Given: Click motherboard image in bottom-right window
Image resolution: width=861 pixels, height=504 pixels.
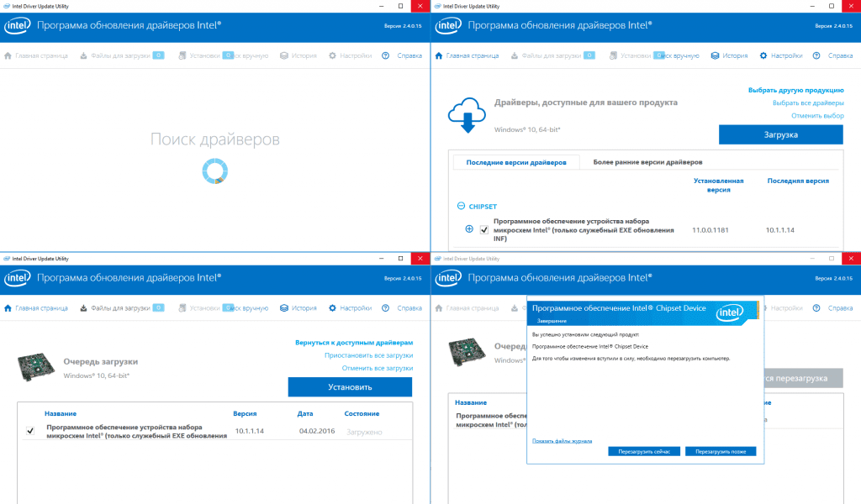Looking at the screenshot, I should coord(467,351).
